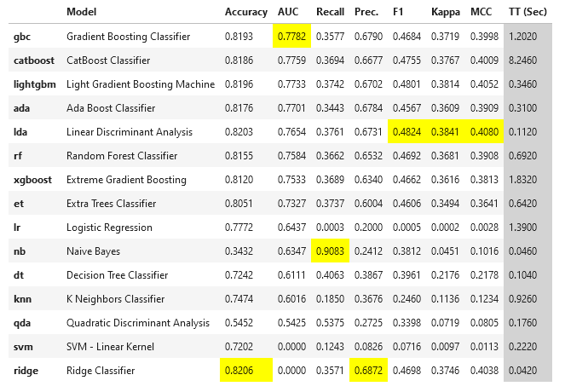565x392 pixels.
Task: Click highlighted Prec. value 0.6872
Action: point(368,371)
